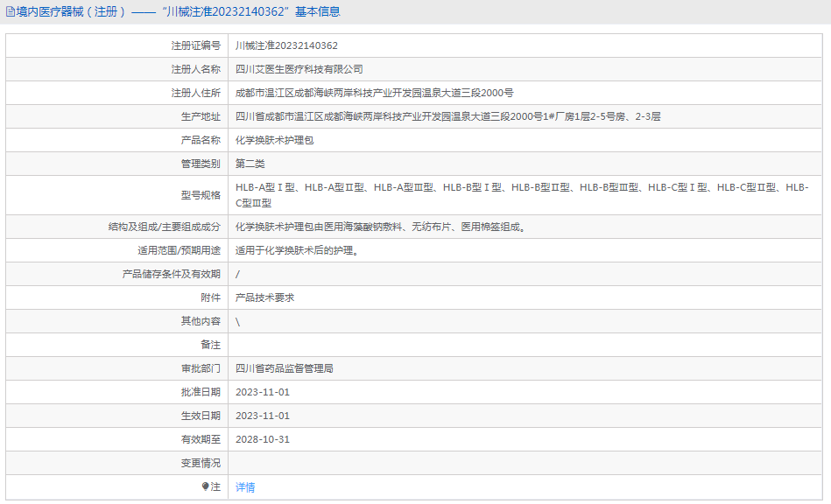Image resolution: width=831 pixels, height=504 pixels.
Task: Click the lightbulb icon next to 注
Action: point(205,486)
